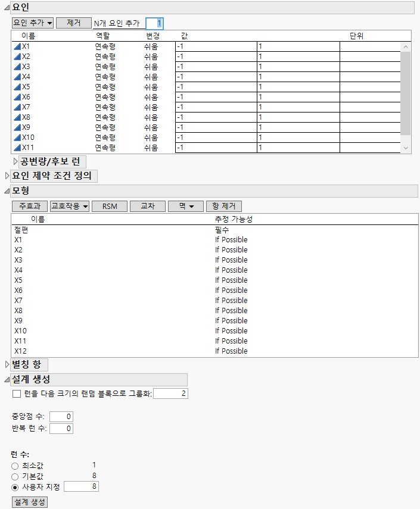420x509 pixels.
Task: Select the 기본값 run count option
Action: [15, 477]
